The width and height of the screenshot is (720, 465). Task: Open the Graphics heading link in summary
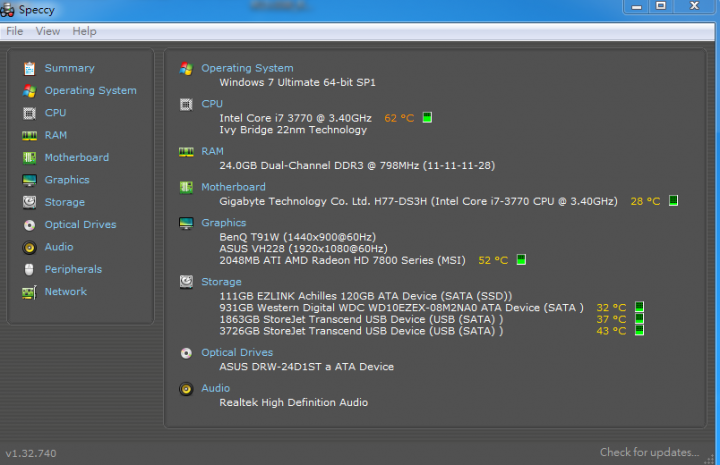[x=224, y=223]
